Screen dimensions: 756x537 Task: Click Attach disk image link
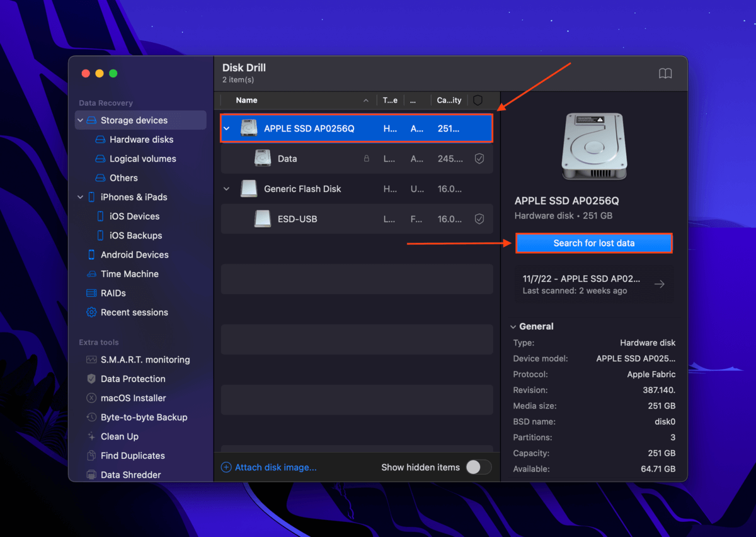click(269, 467)
